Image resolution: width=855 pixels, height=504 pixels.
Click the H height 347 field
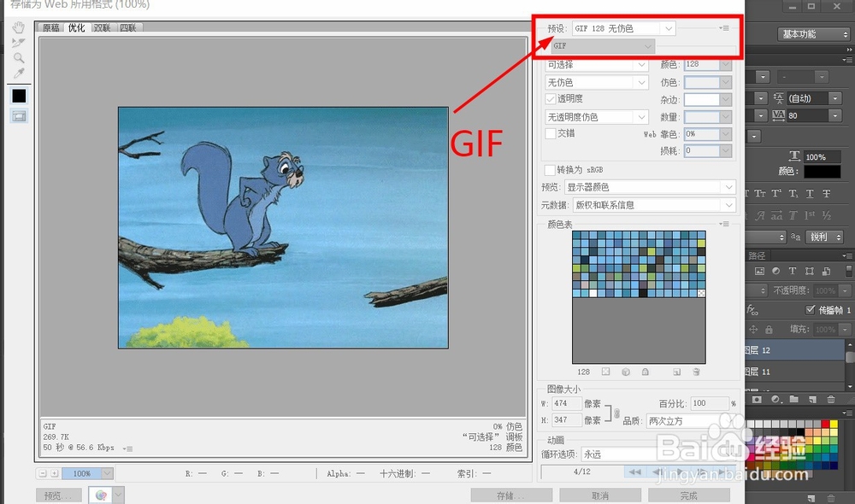tap(567, 420)
